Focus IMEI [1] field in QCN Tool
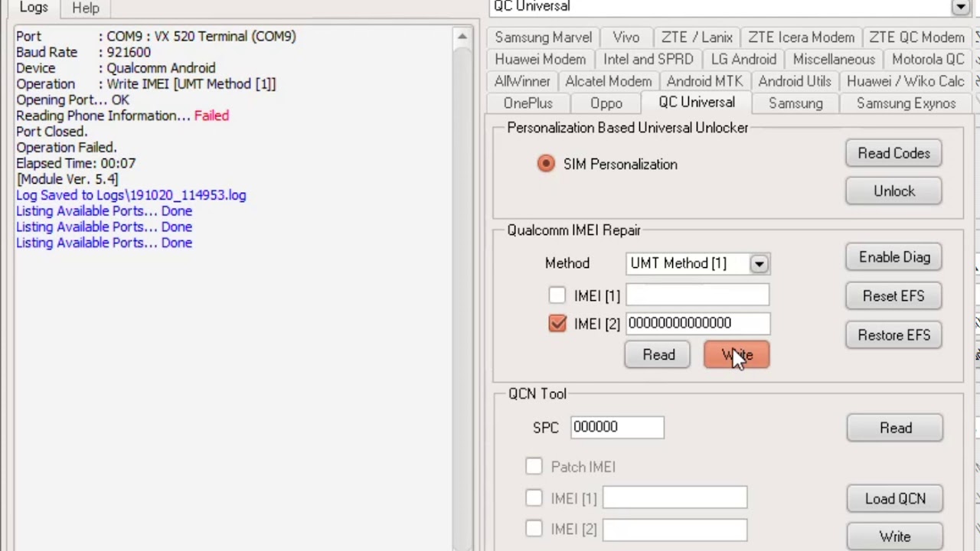980x551 pixels. pyautogui.click(x=675, y=498)
